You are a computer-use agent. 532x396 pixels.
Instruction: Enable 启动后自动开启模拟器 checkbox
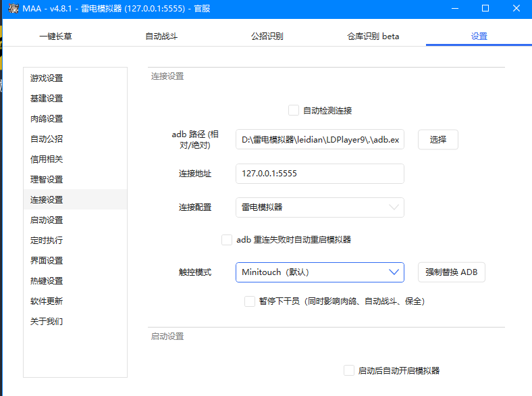click(x=348, y=370)
